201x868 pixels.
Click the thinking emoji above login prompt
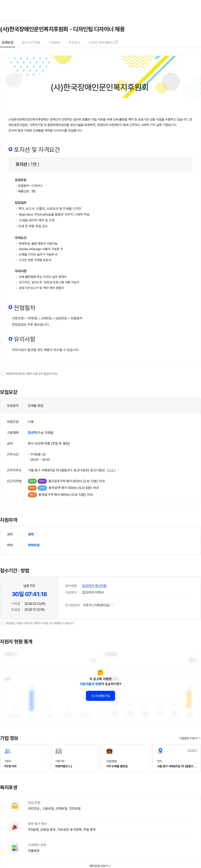100,672
